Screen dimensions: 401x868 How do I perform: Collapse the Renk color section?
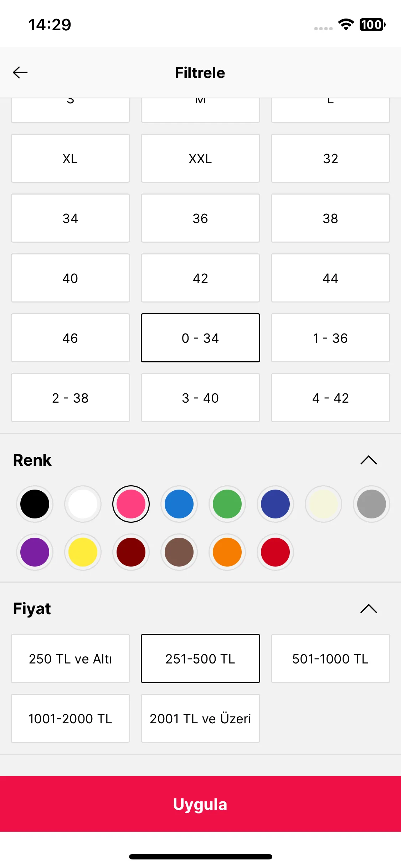click(x=369, y=460)
